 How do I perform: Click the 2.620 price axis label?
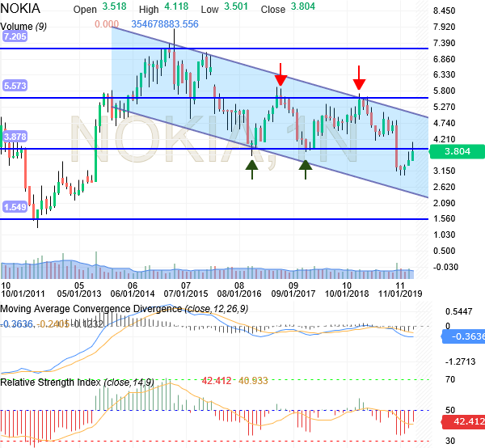(444, 187)
